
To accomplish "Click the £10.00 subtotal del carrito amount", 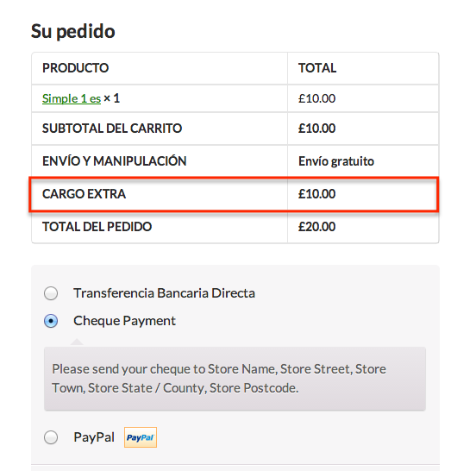I will pos(316,129).
